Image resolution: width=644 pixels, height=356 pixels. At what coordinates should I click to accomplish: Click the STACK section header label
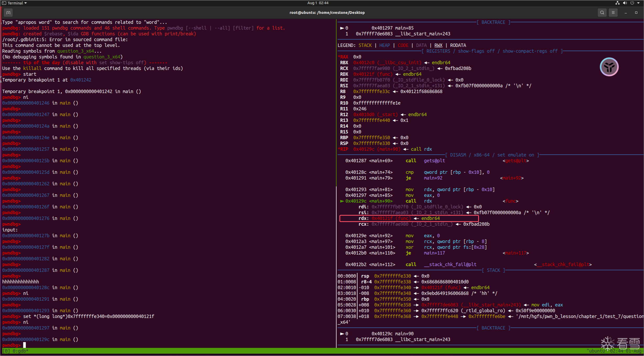point(493,270)
